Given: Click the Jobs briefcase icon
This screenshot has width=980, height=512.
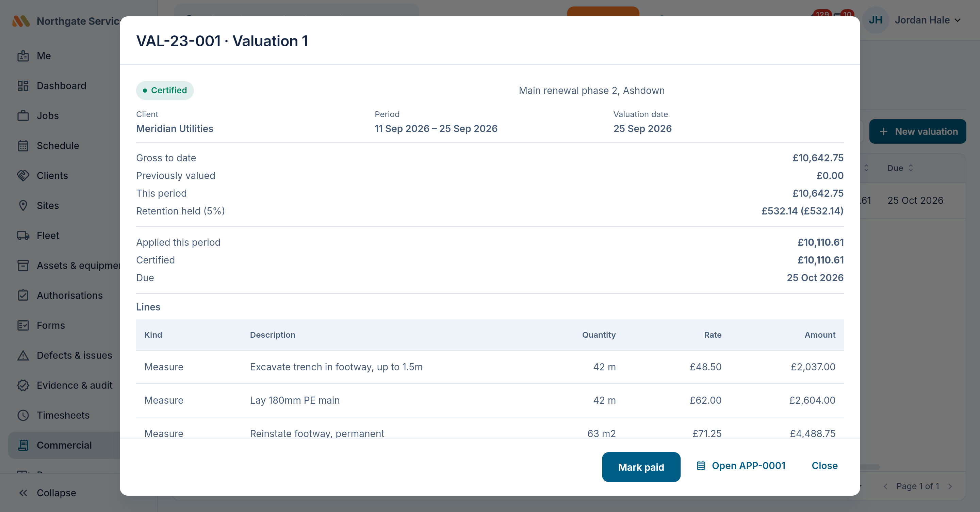Looking at the screenshot, I should click(x=23, y=116).
